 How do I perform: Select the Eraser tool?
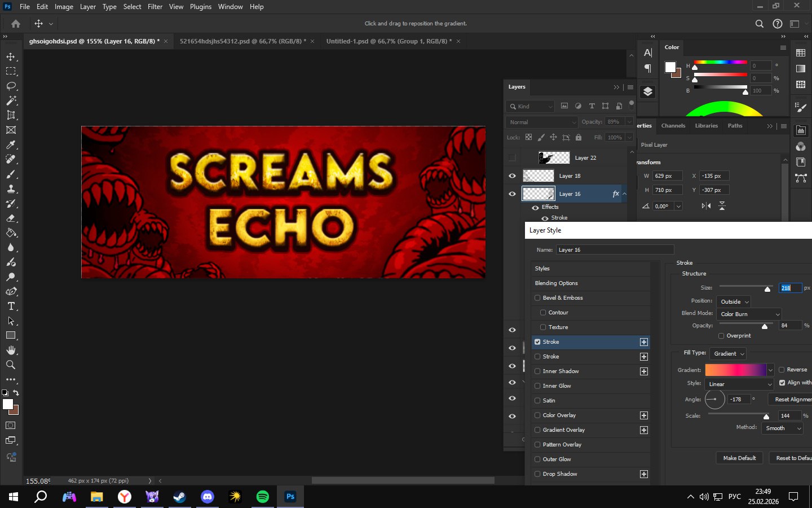(11, 218)
